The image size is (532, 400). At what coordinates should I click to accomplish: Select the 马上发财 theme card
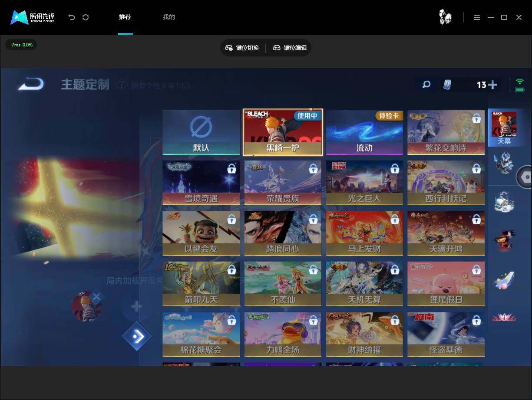pos(364,233)
